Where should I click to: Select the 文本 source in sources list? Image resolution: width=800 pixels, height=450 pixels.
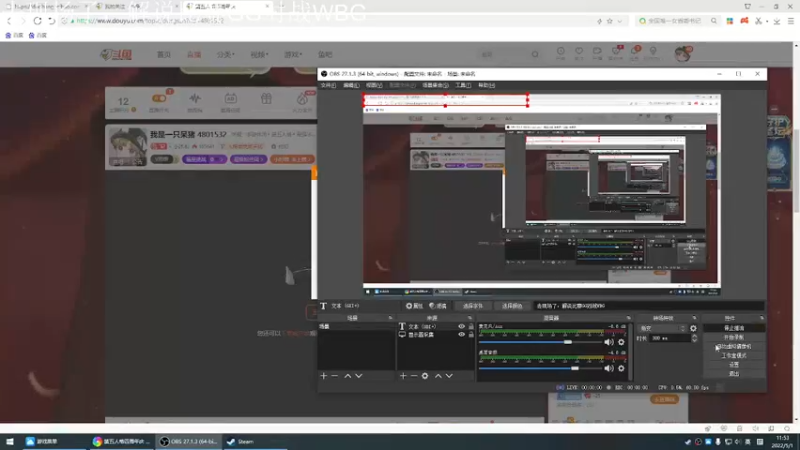tap(421, 327)
